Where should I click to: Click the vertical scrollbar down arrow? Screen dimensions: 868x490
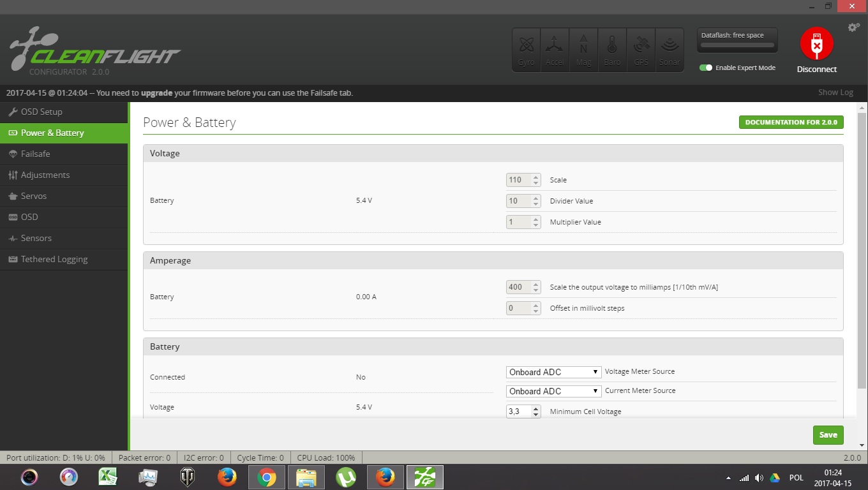click(x=863, y=445)
